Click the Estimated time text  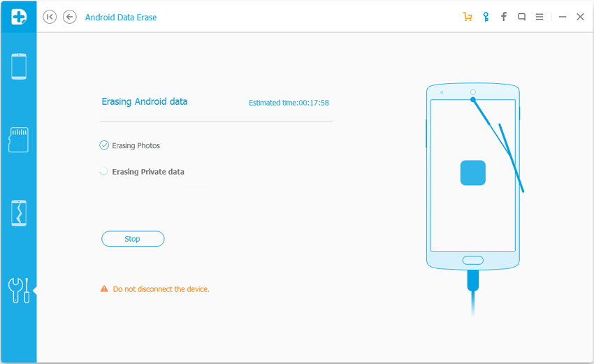[x=289, y=103]
